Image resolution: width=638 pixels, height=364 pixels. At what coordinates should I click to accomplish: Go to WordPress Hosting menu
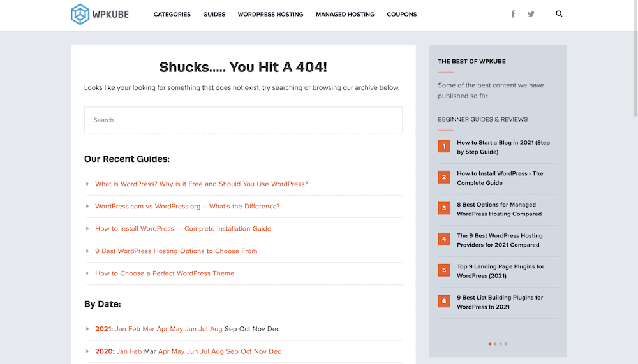coord(271,14)
